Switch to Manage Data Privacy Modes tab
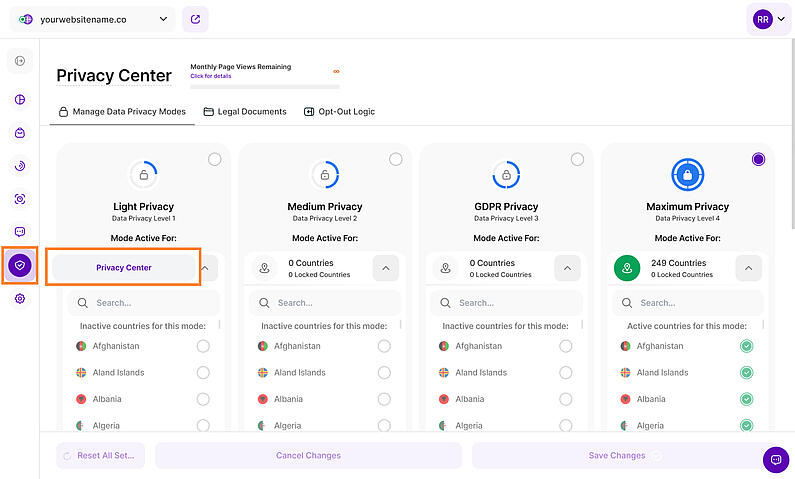 click(122, 112)
